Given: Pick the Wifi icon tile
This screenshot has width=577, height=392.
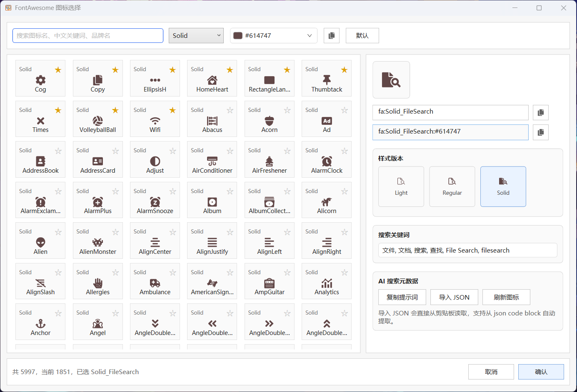Looking at the screenshot, I should tap(155, 119).
